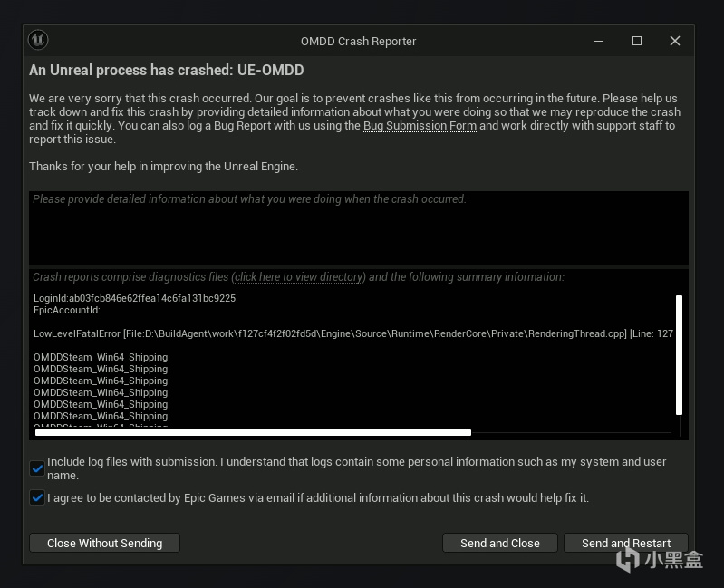Toggle the 'agree to be contacted by Epic Games' checkbox
724x588 pixels.
tap(37, 497)
